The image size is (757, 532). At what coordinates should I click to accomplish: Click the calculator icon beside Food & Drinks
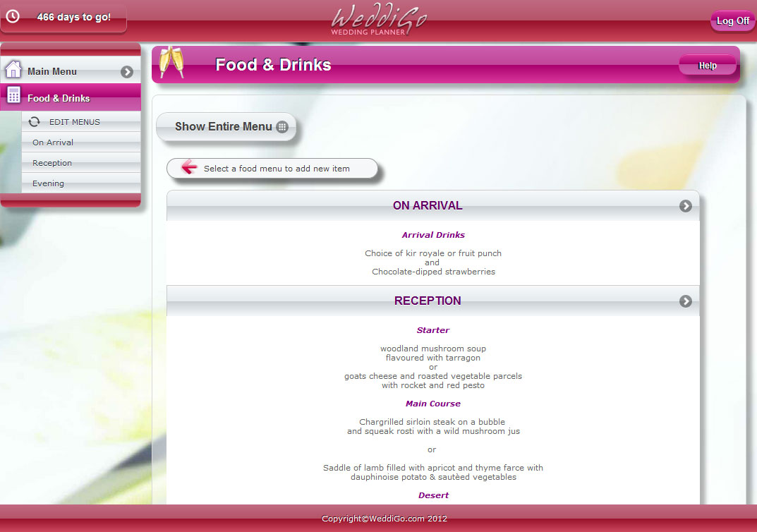(x=13, y=97)
